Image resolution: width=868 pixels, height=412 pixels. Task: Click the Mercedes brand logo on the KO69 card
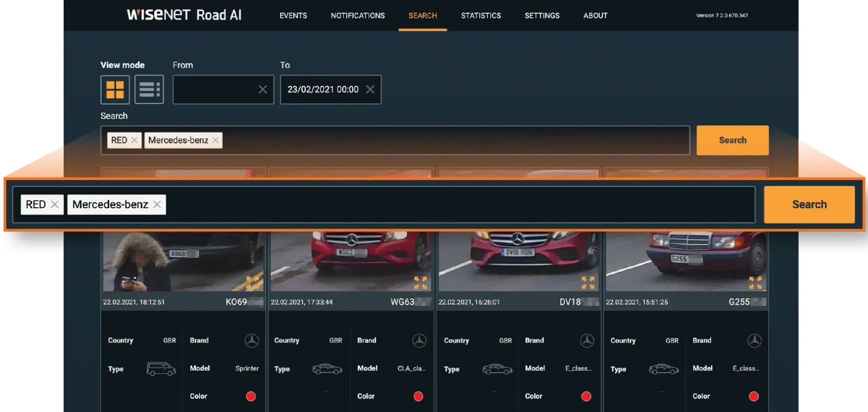pos(252,341)
